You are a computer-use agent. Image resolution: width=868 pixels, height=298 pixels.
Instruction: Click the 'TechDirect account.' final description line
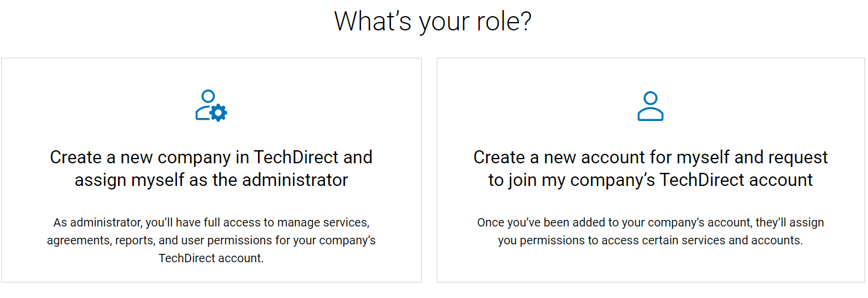[x=211, y=259]
